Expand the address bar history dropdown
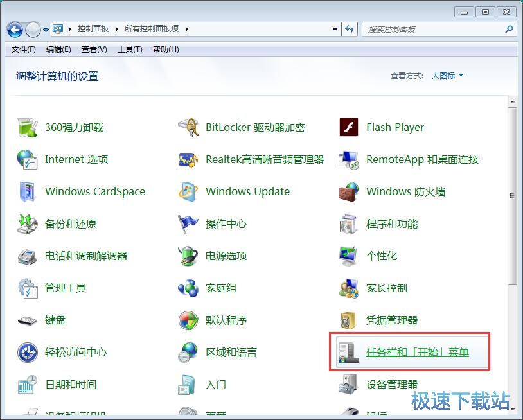Image resolution: width=523 pixels, height=420 pixels. coord(335,30)
